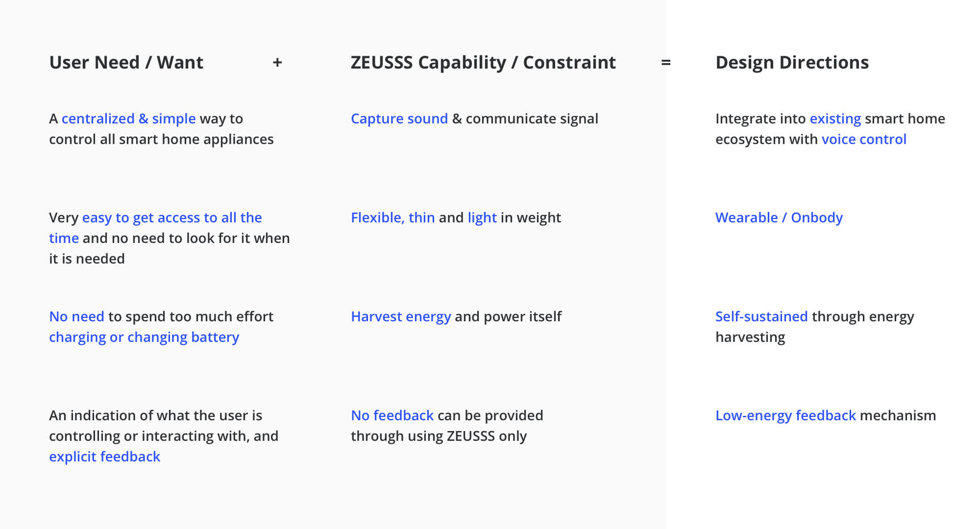
Task: Follow the "voice control" highlighted text
Action: point(863,139)
